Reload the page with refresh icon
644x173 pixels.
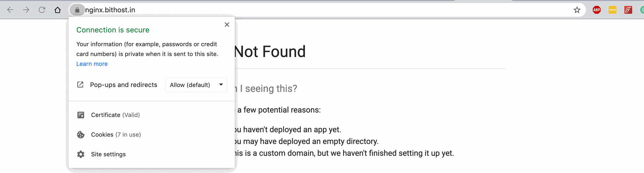42,10
